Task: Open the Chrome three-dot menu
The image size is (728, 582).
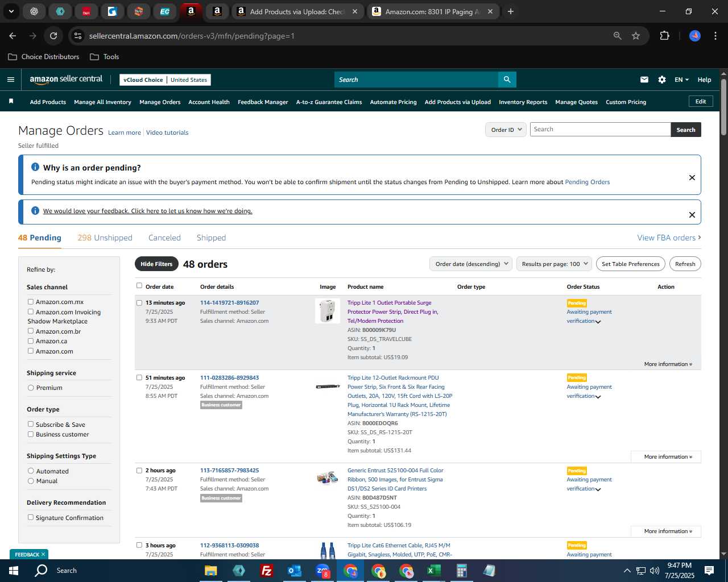Action: click(x=714, y=36)
